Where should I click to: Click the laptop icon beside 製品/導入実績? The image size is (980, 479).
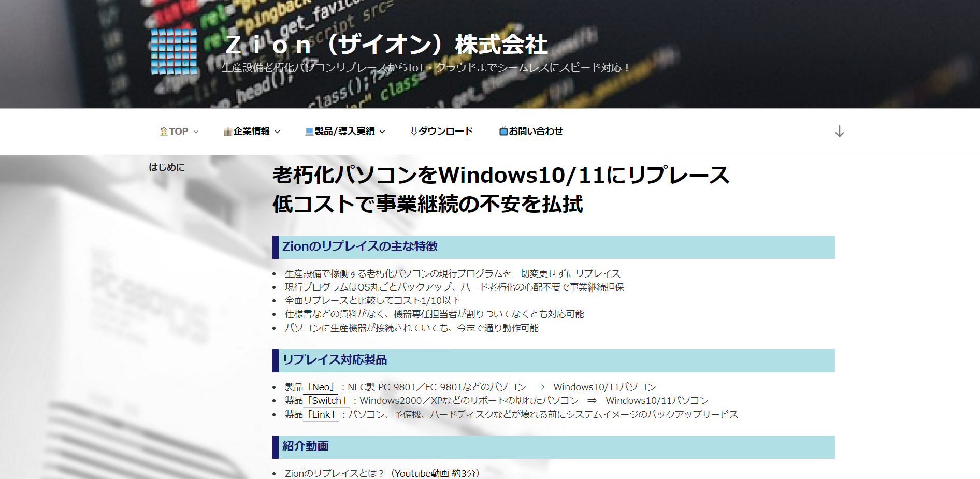coord(309,132)
